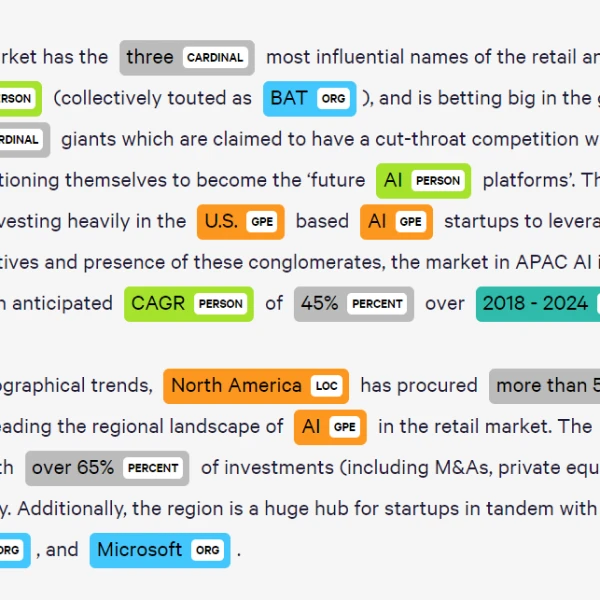Click the CARDINAL label badge beside 'three'

pos(215,58)
